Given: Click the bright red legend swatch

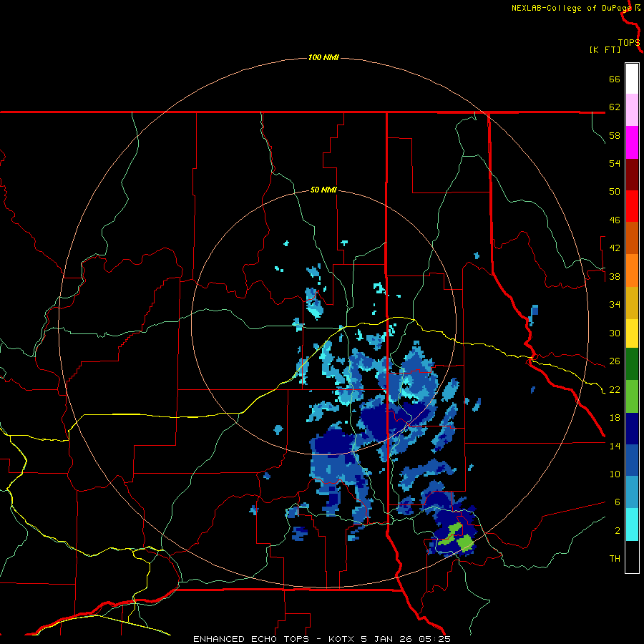Looking at the screenshot, I should click(632, 206).
